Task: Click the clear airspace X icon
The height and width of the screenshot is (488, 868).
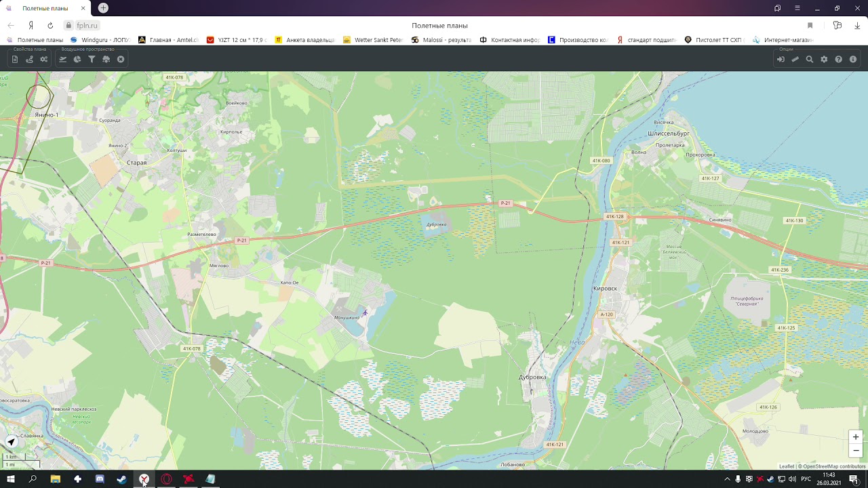Action: [x=121, y=60]
